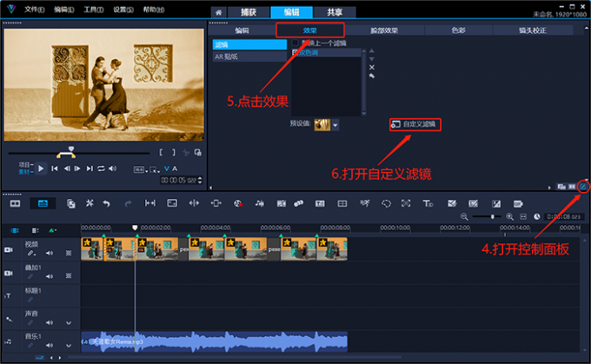591x364 pixels.
Task: Toggle the replace last filter checkbox
Action: (x=295, y=43)
